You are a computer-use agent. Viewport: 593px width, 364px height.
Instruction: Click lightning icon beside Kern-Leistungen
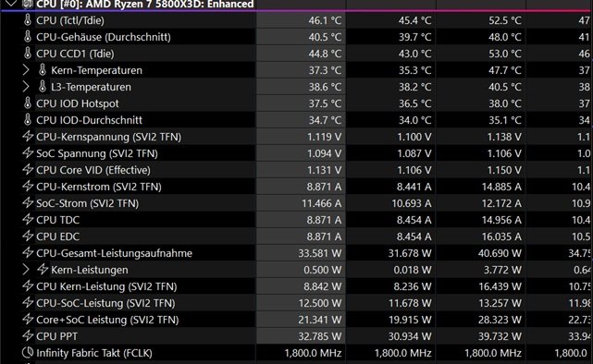pos(43,269)
